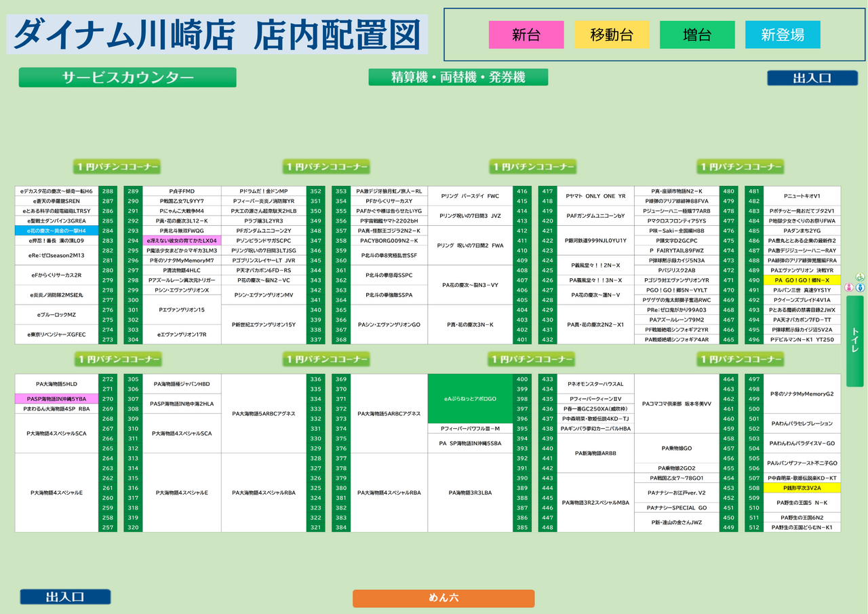Click the pink women's restroom icon
Viewport: 868px width, 614px height.
[848, 288]
